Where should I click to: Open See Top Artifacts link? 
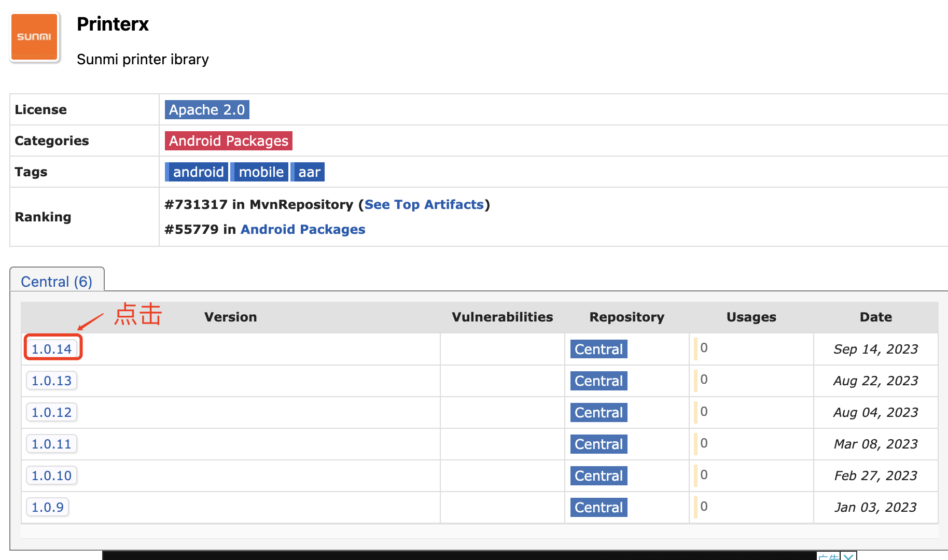424,205
